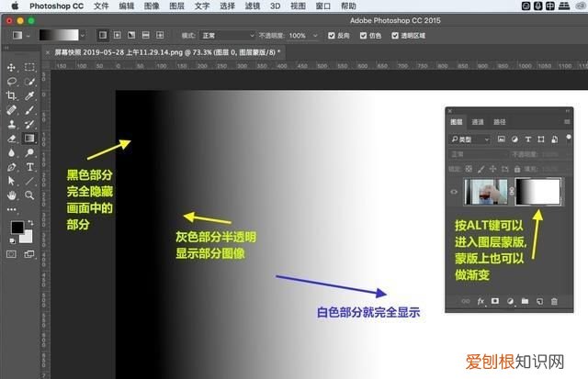Screen dimensions: 588x379
Task: Open the Edit Toolbar three-dots button
Action: click(x=12, y=209)
